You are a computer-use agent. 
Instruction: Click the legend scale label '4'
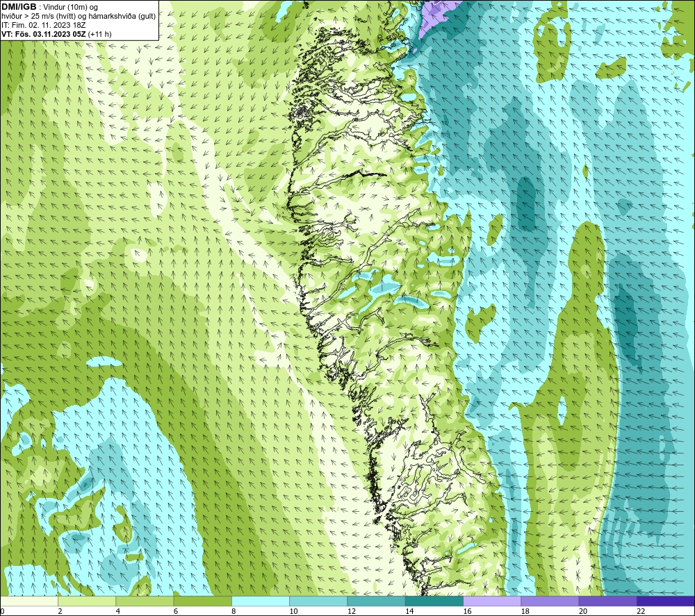coord(118,612)
